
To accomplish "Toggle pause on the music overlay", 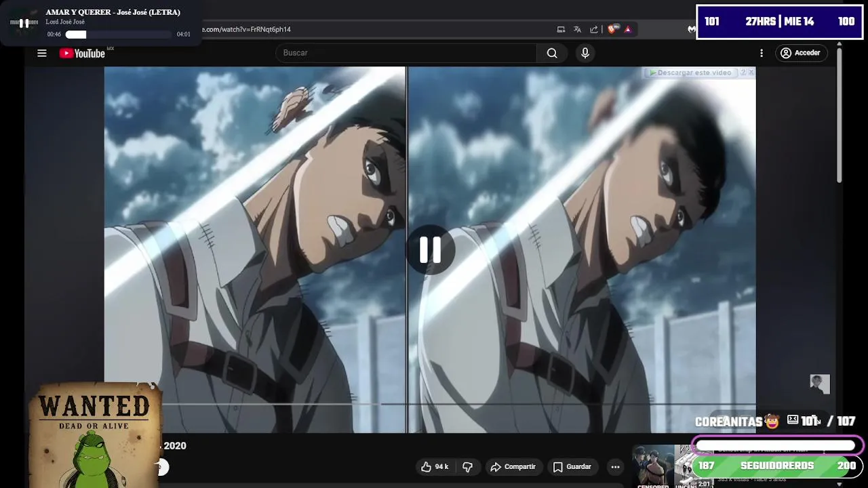I will point(24,23).
